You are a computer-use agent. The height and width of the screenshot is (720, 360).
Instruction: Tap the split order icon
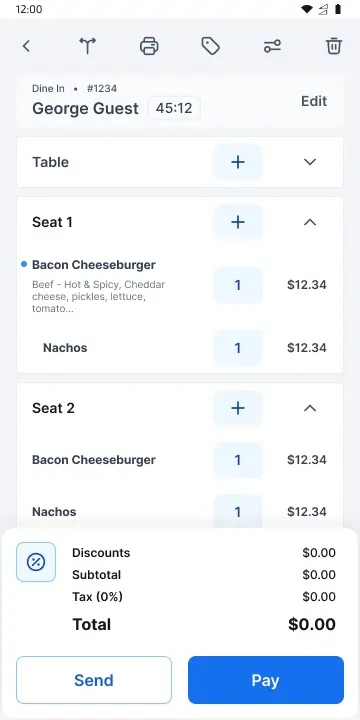(x=87, y=46)
